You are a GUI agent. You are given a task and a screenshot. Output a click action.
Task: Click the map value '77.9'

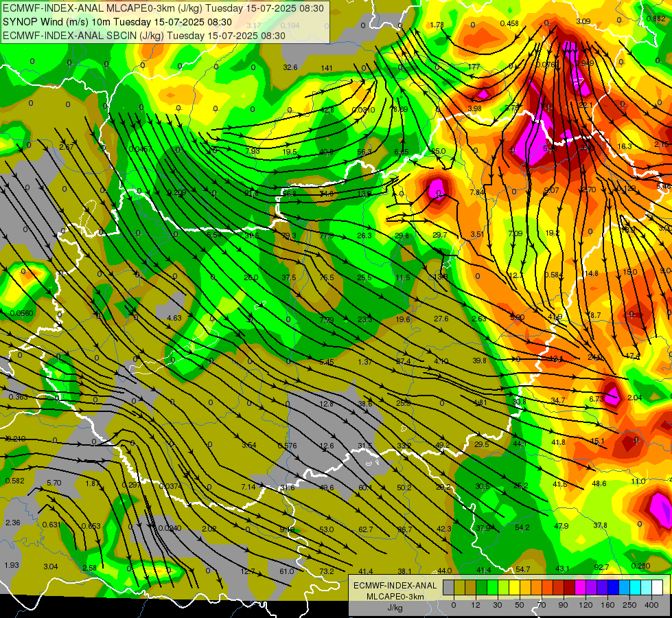[x=327, y=235]
